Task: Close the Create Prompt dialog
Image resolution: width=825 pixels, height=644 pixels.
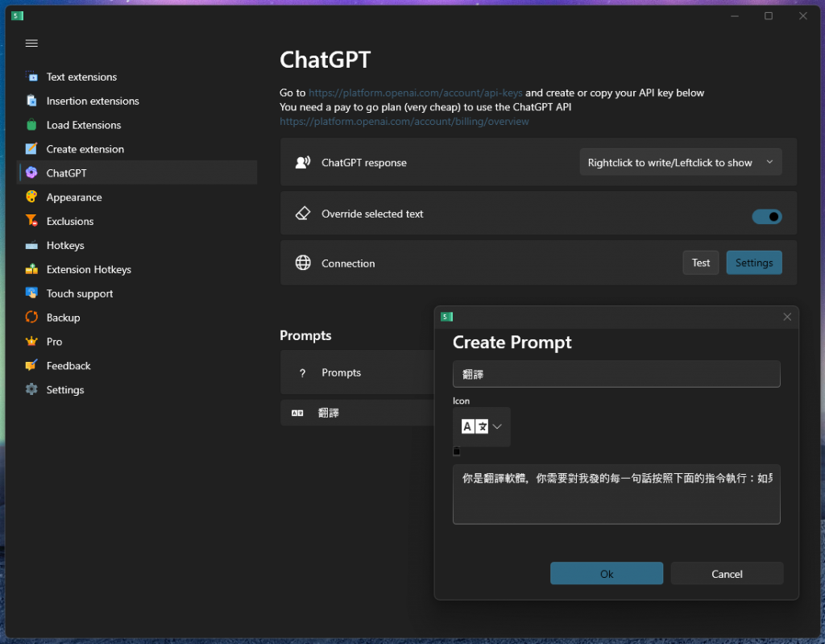Action: [786, 317]
